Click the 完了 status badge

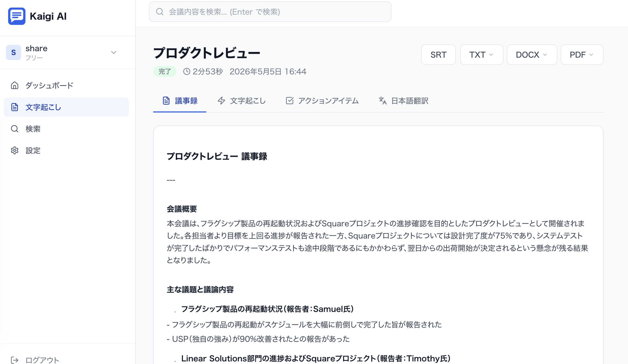tap(165, 71)
